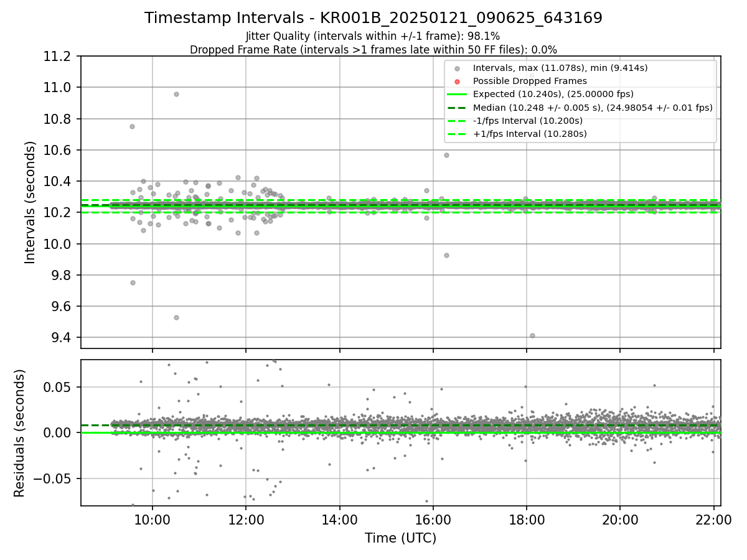Viewport: 747px width, 560px height.
Task: Click the solid green line sample in the legend
Action: pyautogui.click(x=458, y=95)
